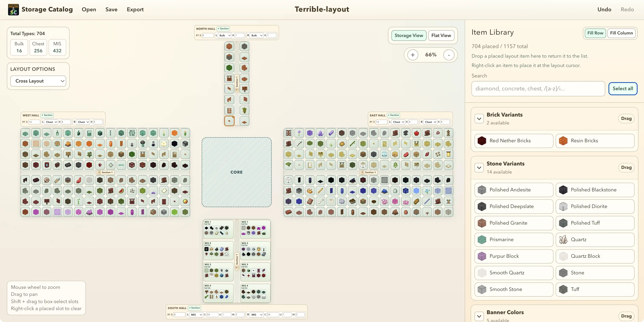Screen dimensions: 644x322
Task: Click the Fill Row button
Action: click(595, 33)
